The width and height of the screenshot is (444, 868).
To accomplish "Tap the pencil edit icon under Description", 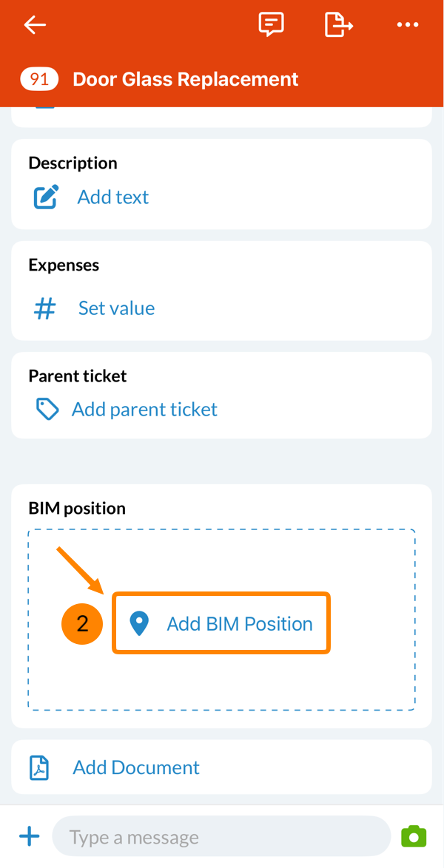I will point(45,197).
